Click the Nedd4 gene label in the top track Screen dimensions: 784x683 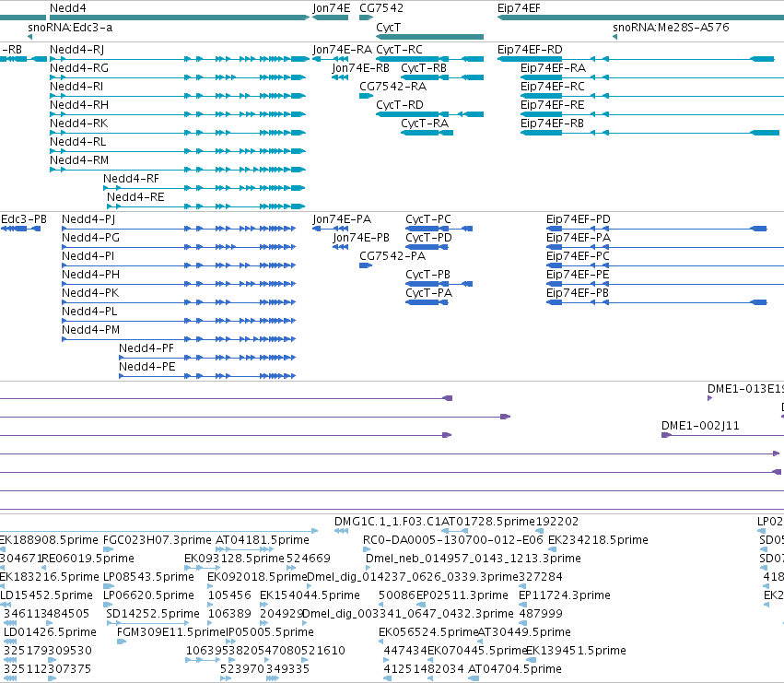(68, 8)
